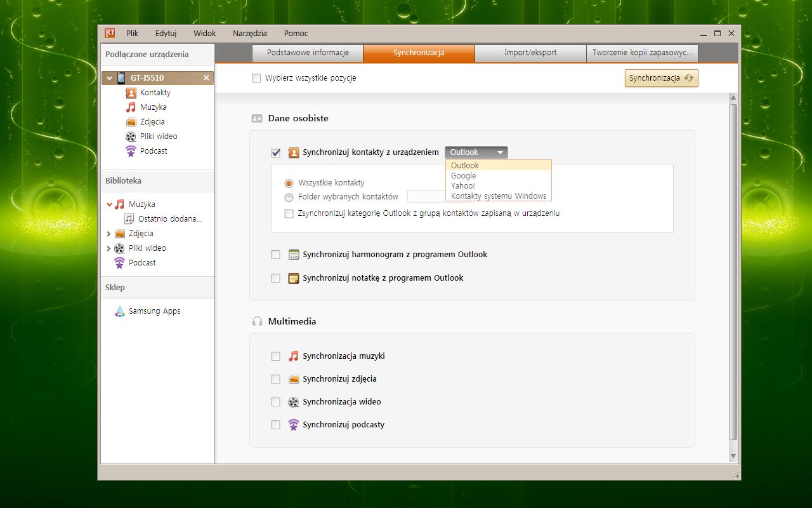Click the podcast icon beside Synchronizuj podcasty
Viewport: 812px width, 508px height.
[x=293, y=425]
